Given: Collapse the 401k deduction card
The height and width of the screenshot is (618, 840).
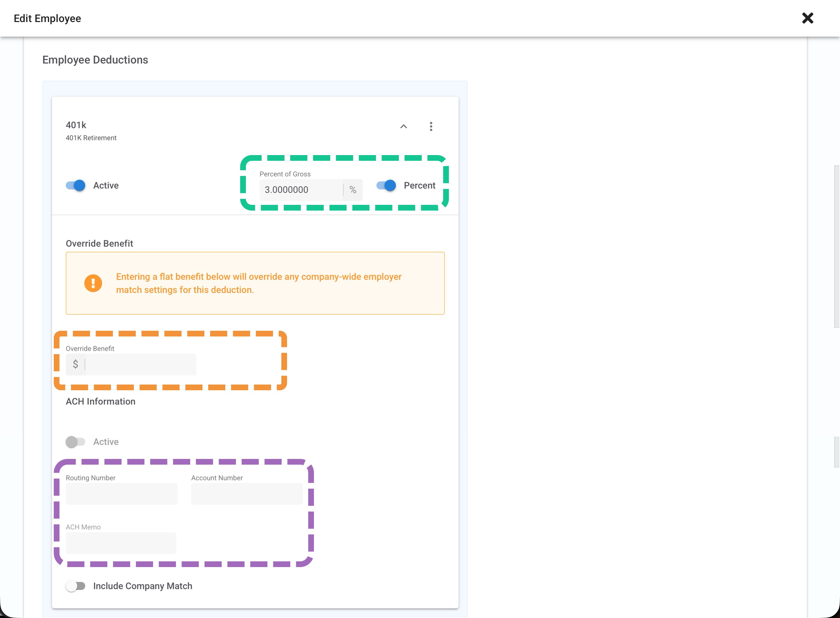Looking at the screenshot, I should tap(403, 126).
